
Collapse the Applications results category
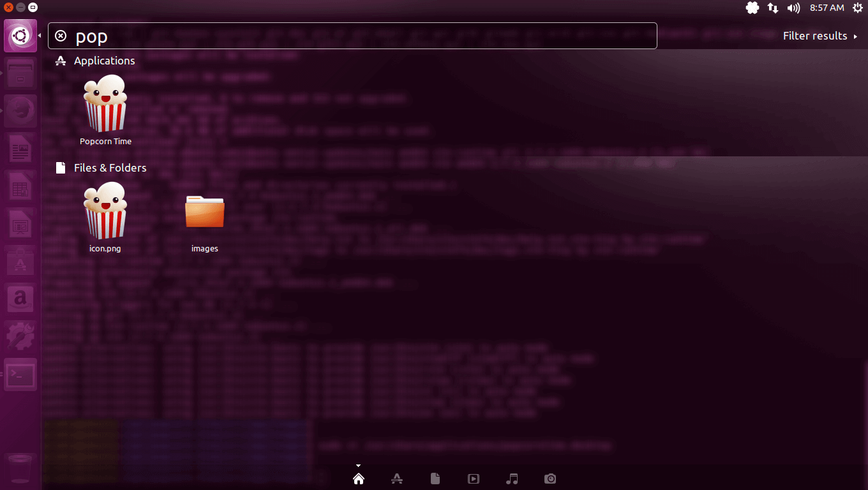(x=95, y=61)
